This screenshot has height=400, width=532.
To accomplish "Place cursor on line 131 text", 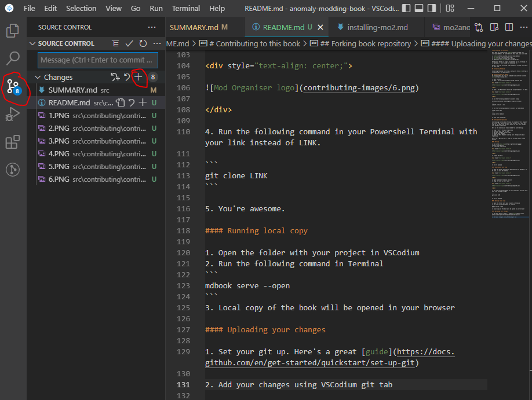I will (x=298, y=385).
